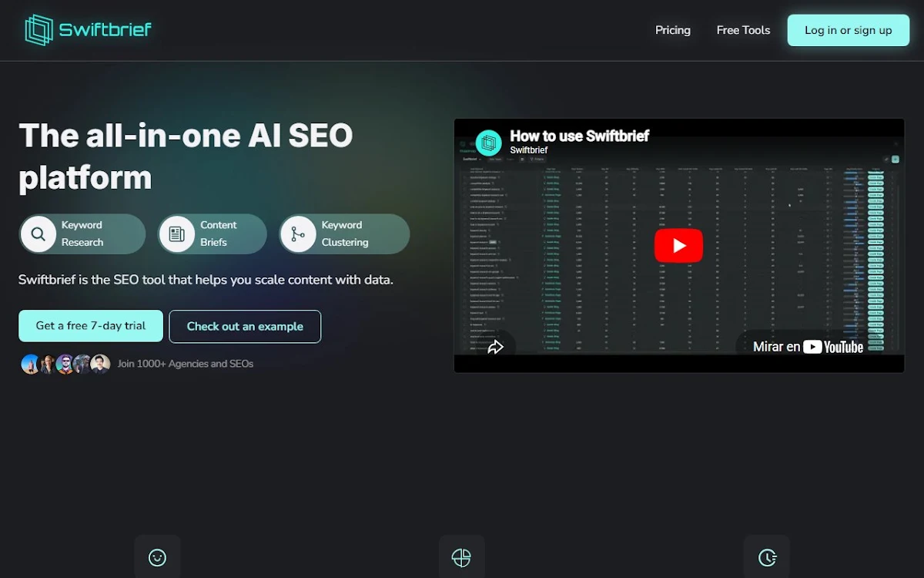924x578 pixels.
Task: Share the video with arrow icon
Action: coord(495,347)
